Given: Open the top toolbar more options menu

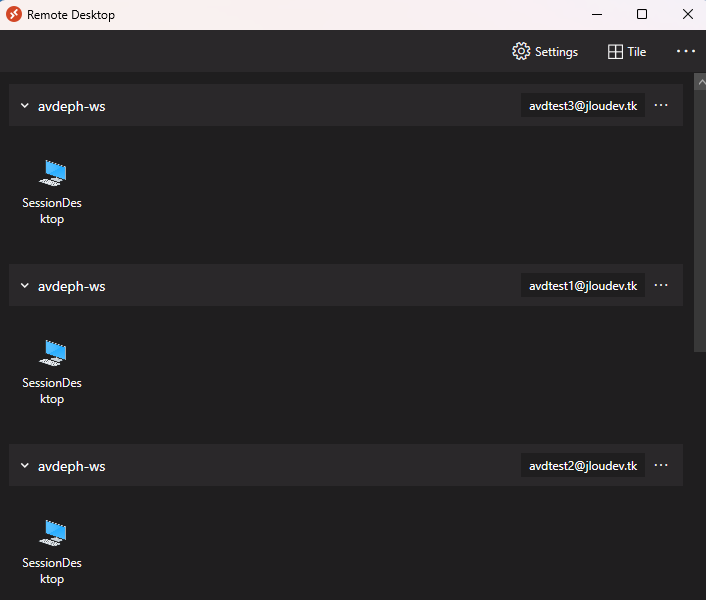Looking at the screenshot, I should coord(685,51).
